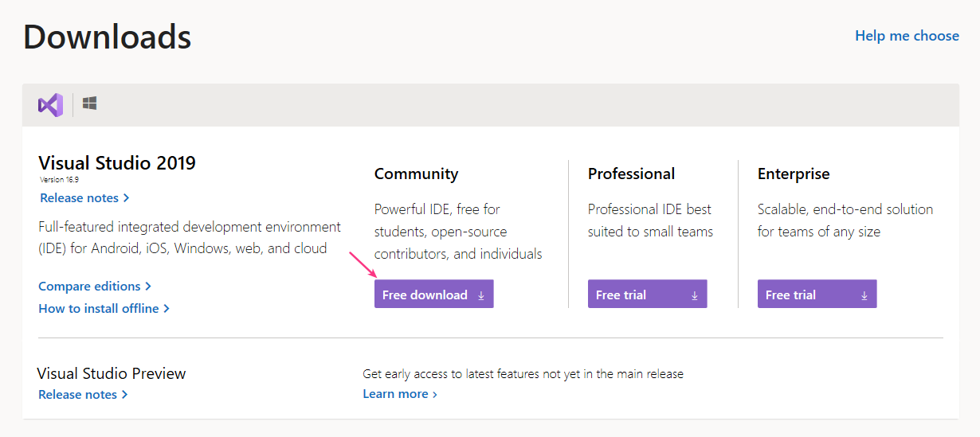Click the Enterprise edition heading
Viewport: 980px width, 437px height.
[x=794, y=174]
